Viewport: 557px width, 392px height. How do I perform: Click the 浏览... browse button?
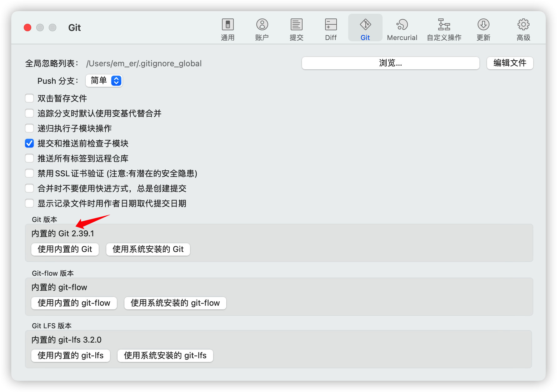[x=390, y=63]
